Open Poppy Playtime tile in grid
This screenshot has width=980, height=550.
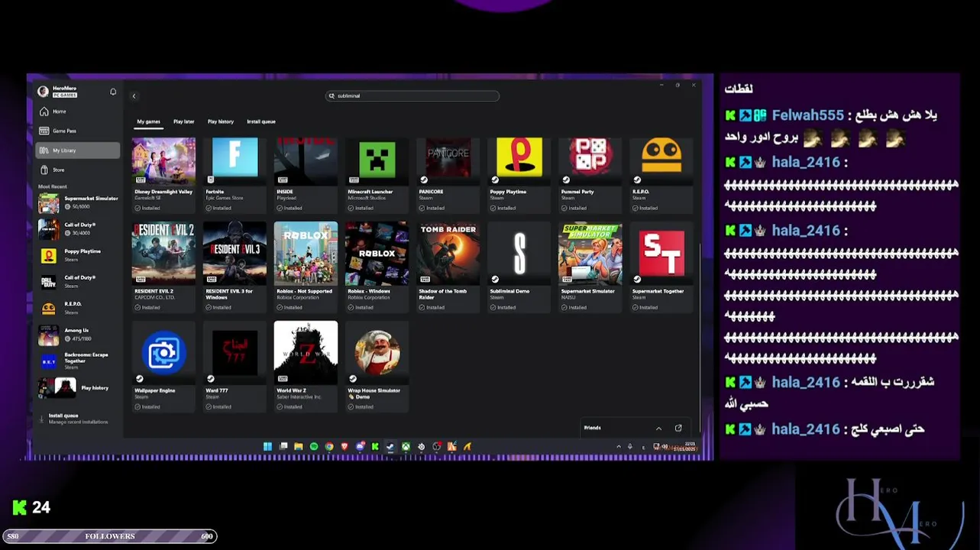[x=519, y=175]
